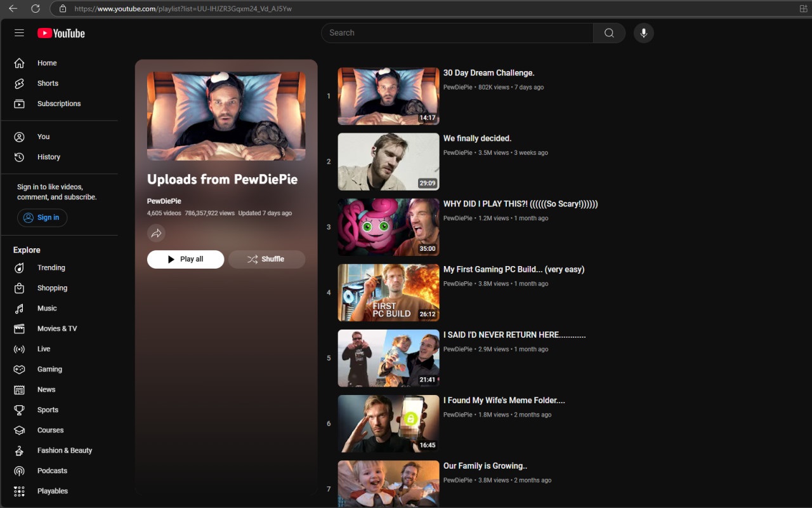The image size is (812, 508).
Task: Open the Music section
Action: click(x=46, y=308)
